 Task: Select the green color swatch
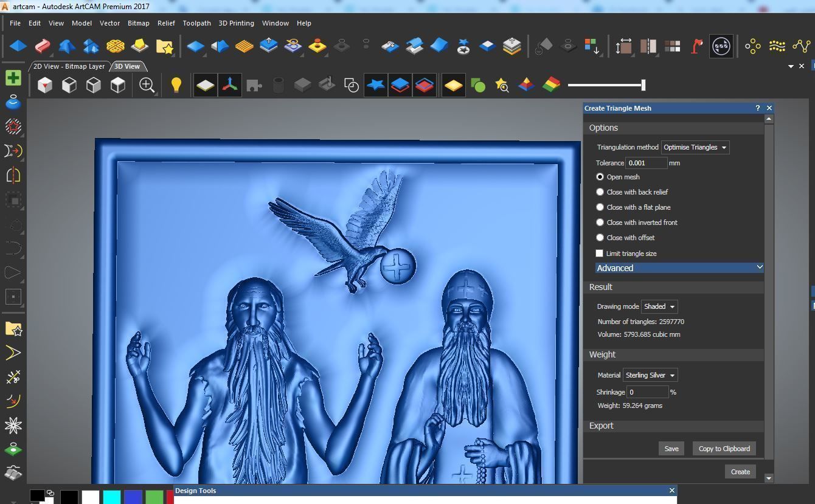coord(154,497)
